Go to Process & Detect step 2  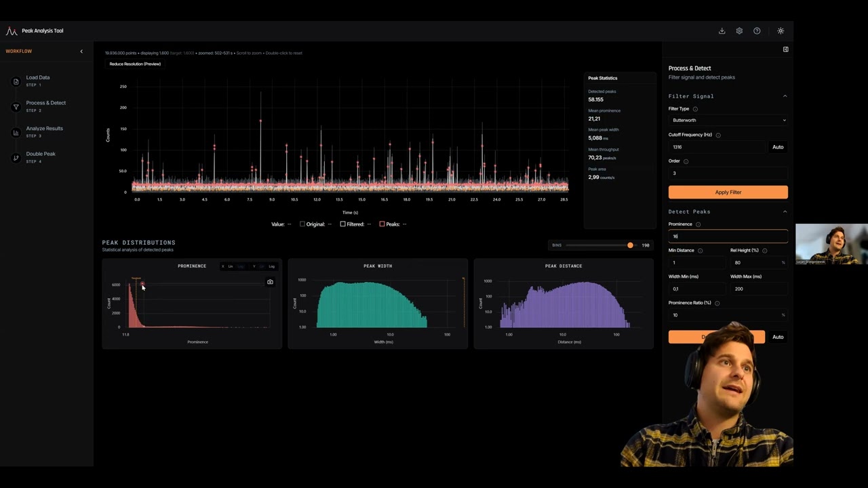(x=46, y=106)
